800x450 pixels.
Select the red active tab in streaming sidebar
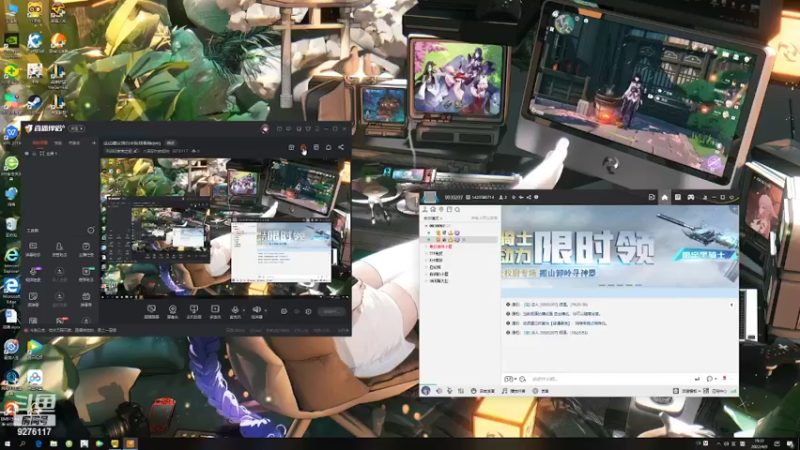(x=40, y=143)
